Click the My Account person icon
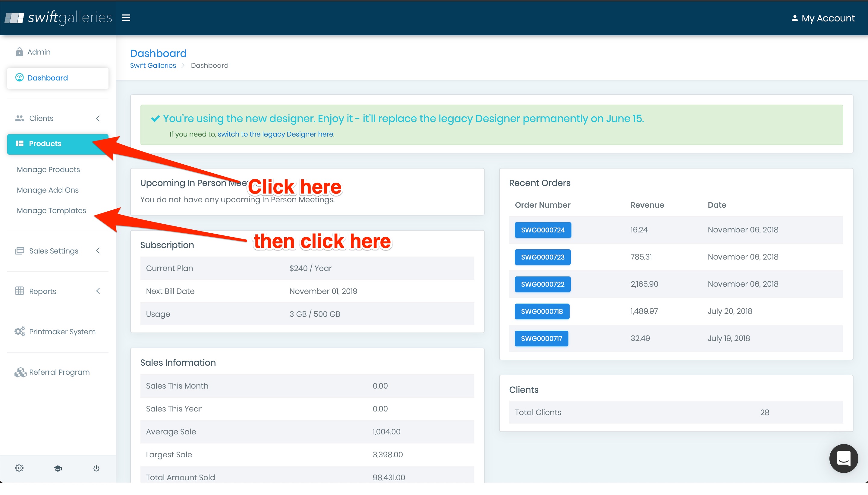The image size is (868, 495). pos(794,18)
